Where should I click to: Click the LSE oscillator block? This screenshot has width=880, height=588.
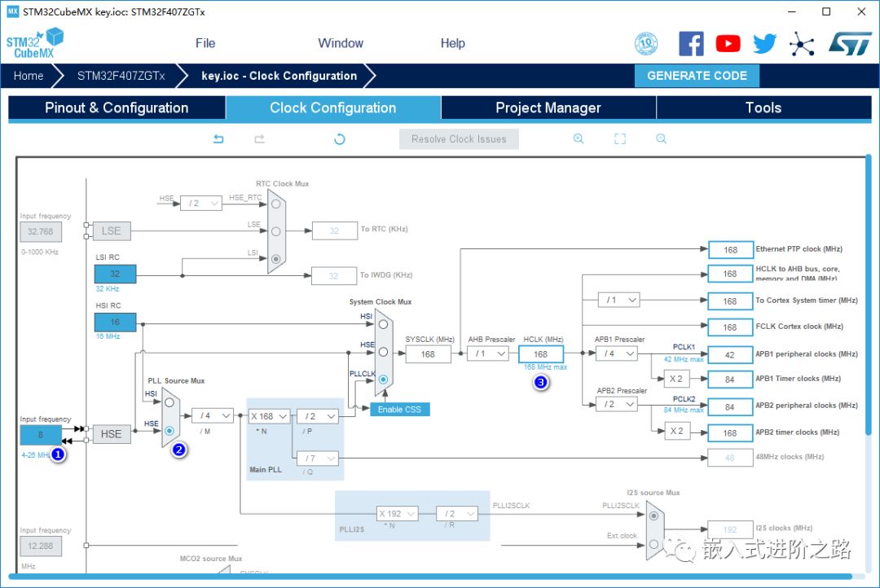[111, 230]
